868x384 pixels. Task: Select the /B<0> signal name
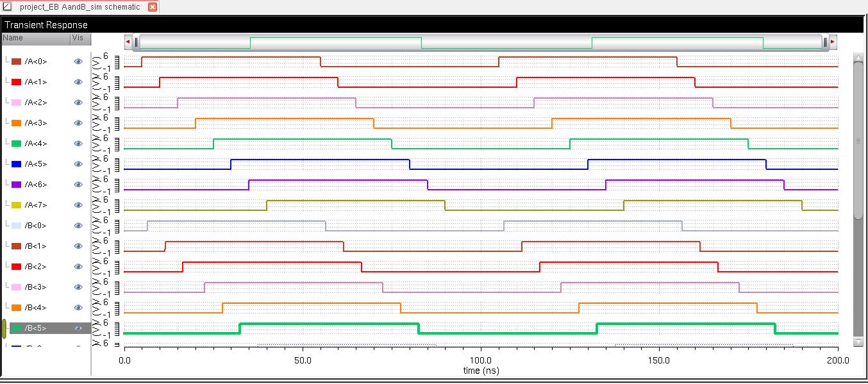(x=35, y=226)
